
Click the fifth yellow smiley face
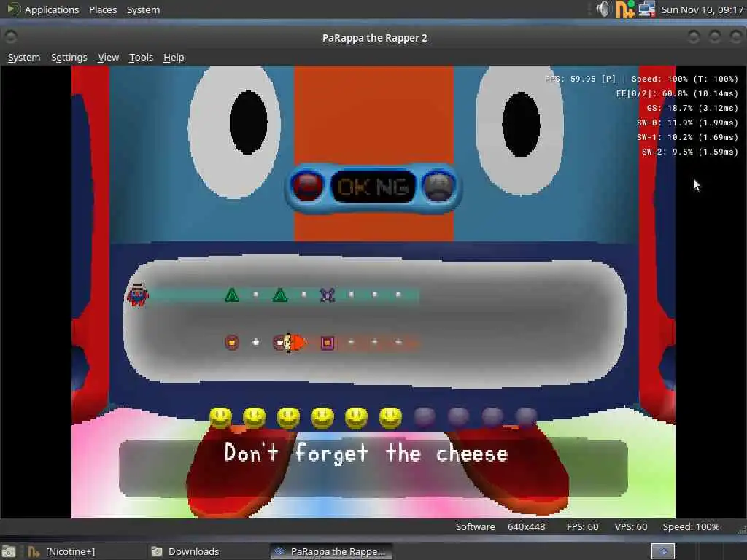356,418
